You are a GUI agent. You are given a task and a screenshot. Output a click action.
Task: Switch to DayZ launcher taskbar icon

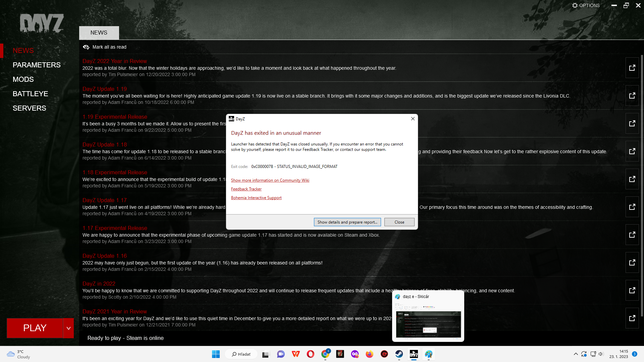pos(414,354)
